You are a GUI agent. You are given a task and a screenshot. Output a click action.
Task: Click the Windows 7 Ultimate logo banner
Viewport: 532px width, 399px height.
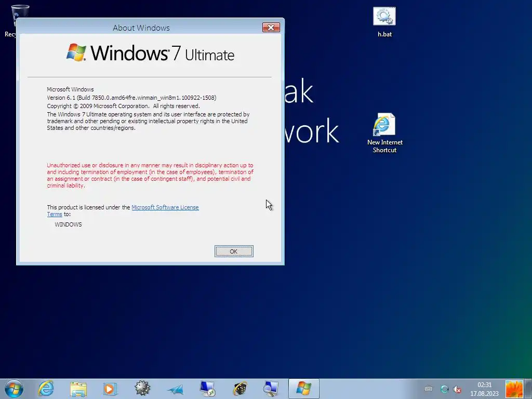point(150,53)
